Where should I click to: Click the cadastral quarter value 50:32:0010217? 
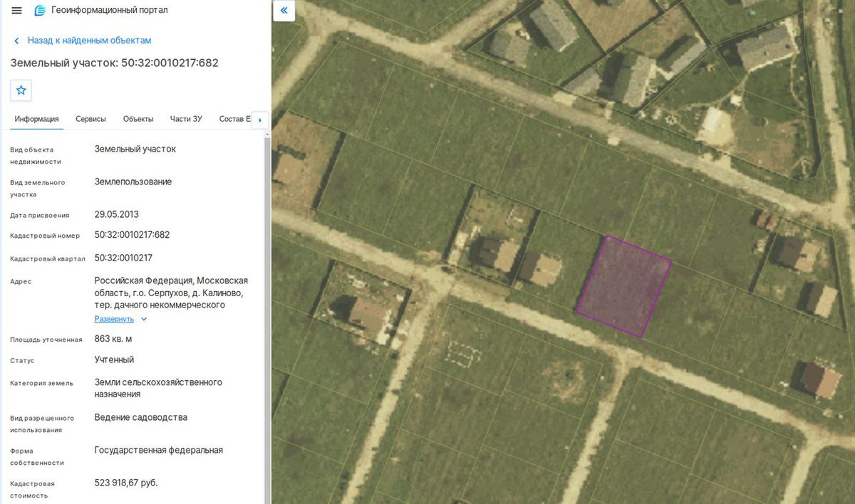tap(123, 258)
